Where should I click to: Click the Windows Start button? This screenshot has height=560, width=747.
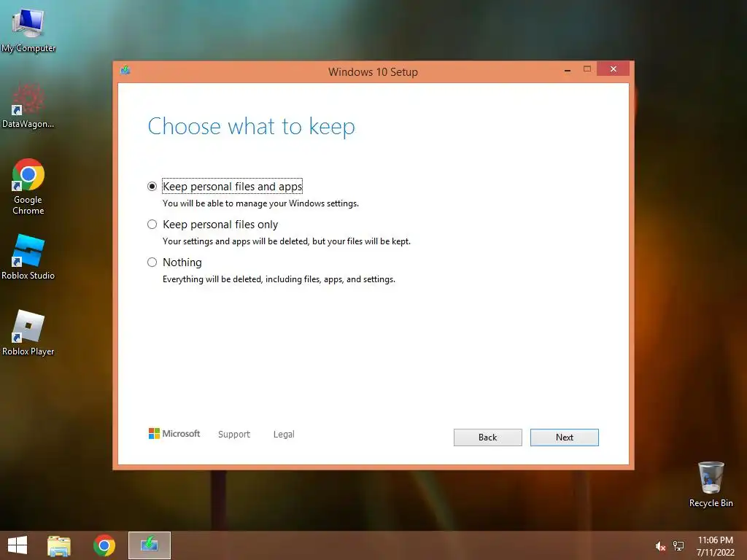tap(18, 545)
